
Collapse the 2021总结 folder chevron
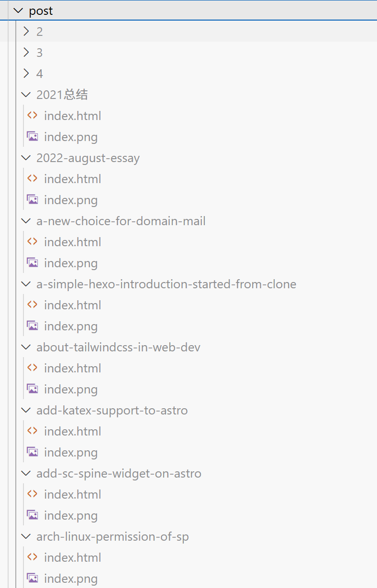[26, 95]
